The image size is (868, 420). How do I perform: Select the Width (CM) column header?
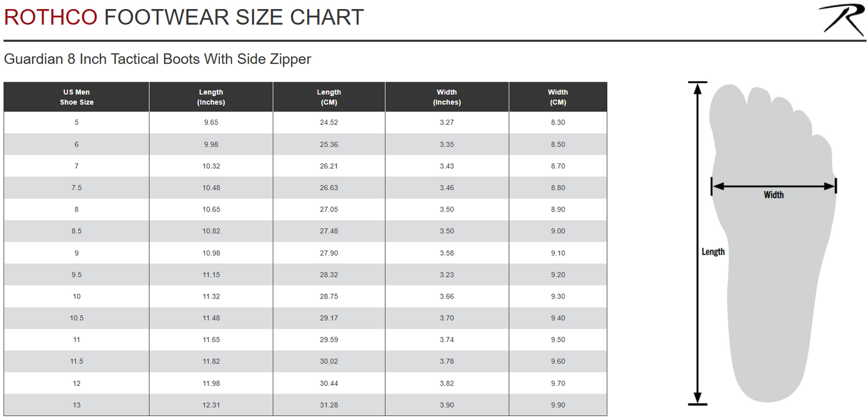(x=558, y=97)
